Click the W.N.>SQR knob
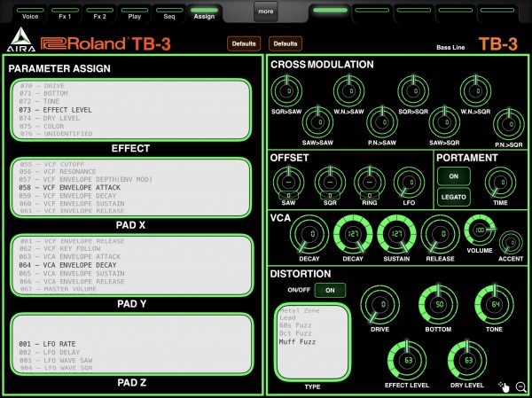Image resolution: width=532 pixels, height=398 pixels. (x=475, y=90)
